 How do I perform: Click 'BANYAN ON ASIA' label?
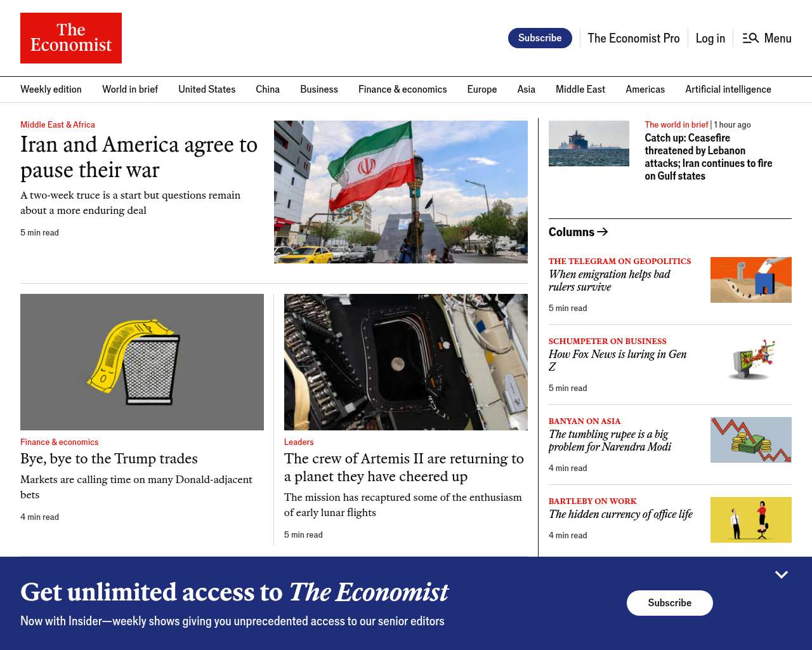(x=585, y=421)
